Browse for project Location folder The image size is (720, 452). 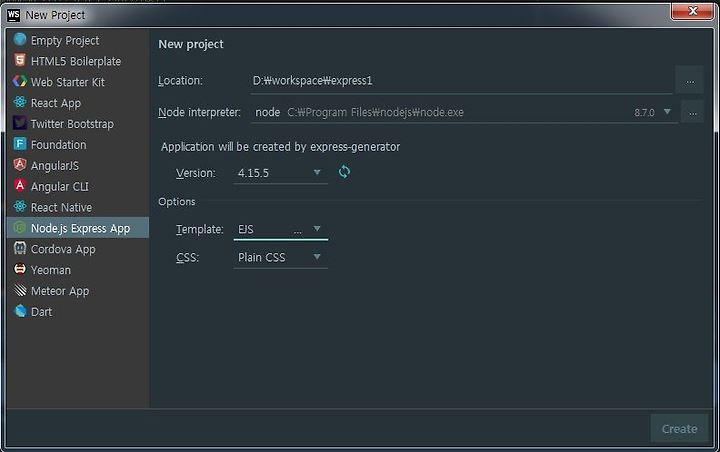690,81
